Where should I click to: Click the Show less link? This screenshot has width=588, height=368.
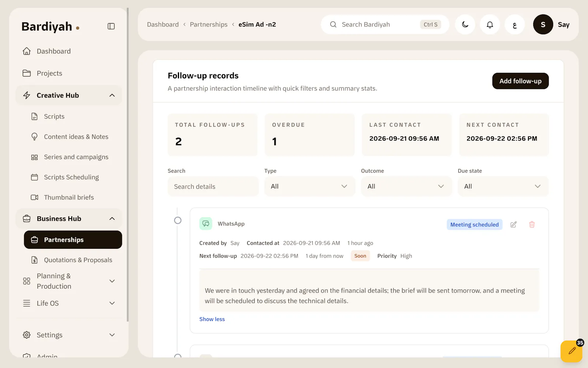pos(212,319)
